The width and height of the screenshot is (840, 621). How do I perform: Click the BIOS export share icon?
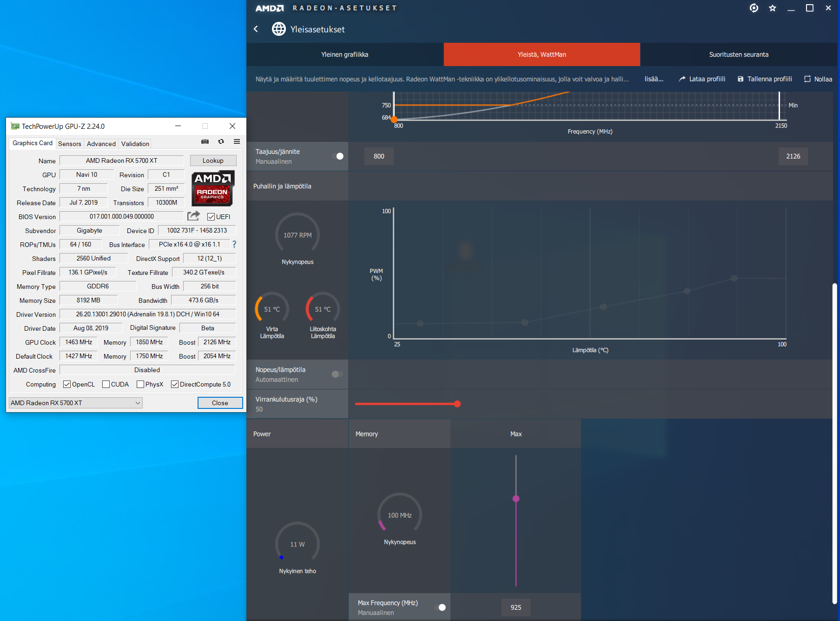[x=193, y=216]
